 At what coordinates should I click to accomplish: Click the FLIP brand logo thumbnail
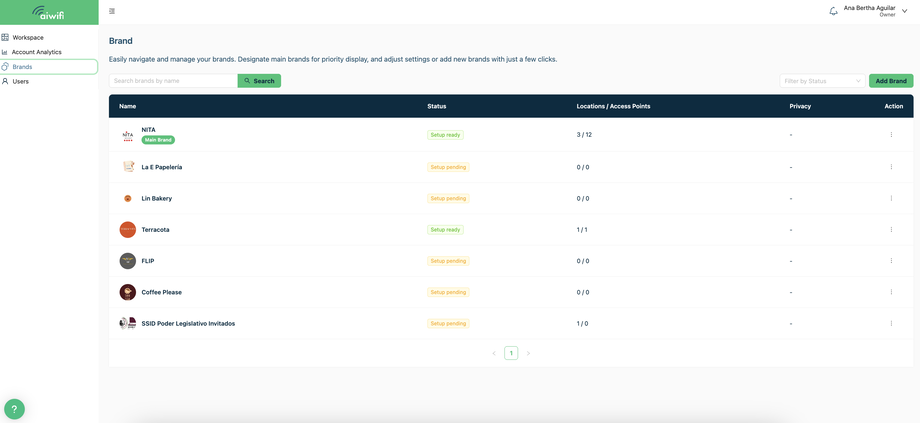click(x=127, y=261)
